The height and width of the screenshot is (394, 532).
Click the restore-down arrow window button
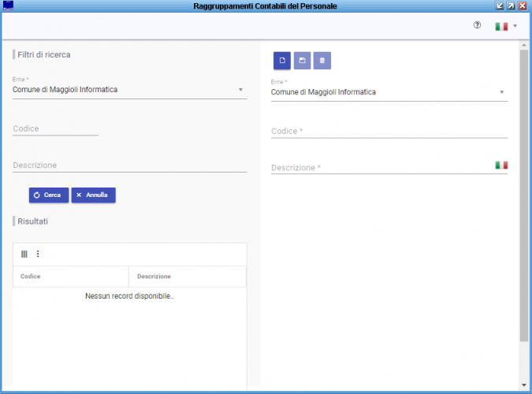[500, 6]
